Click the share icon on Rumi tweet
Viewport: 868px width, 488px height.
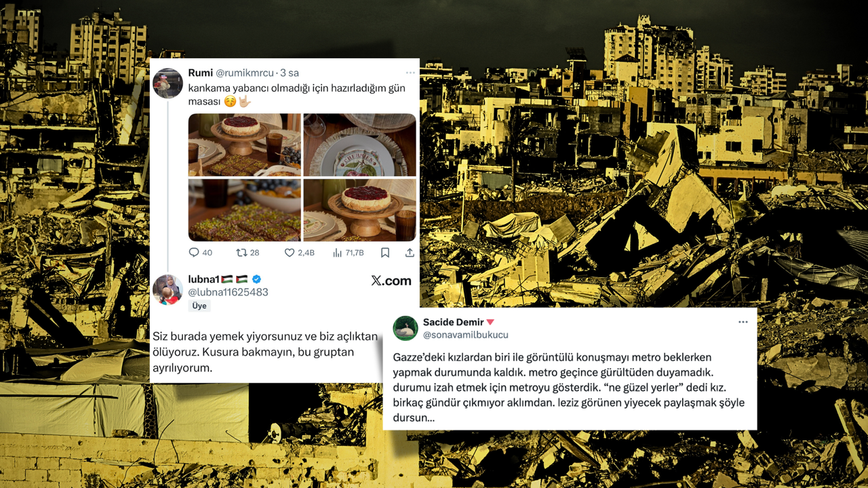pyautogui.click(x=410, y=252)
